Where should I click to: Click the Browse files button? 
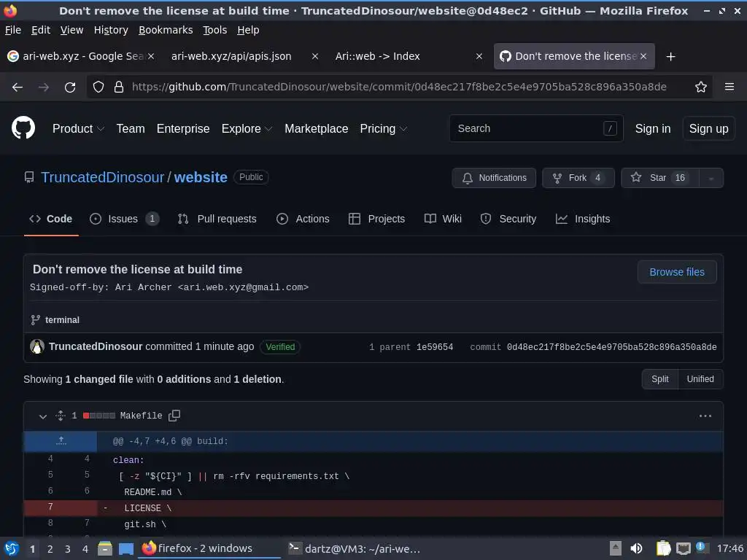677,272
